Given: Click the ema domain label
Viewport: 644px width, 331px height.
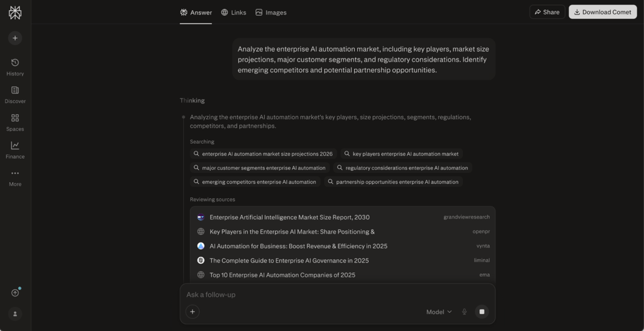Looking at the screenshot, I should (x=485, y=275).
